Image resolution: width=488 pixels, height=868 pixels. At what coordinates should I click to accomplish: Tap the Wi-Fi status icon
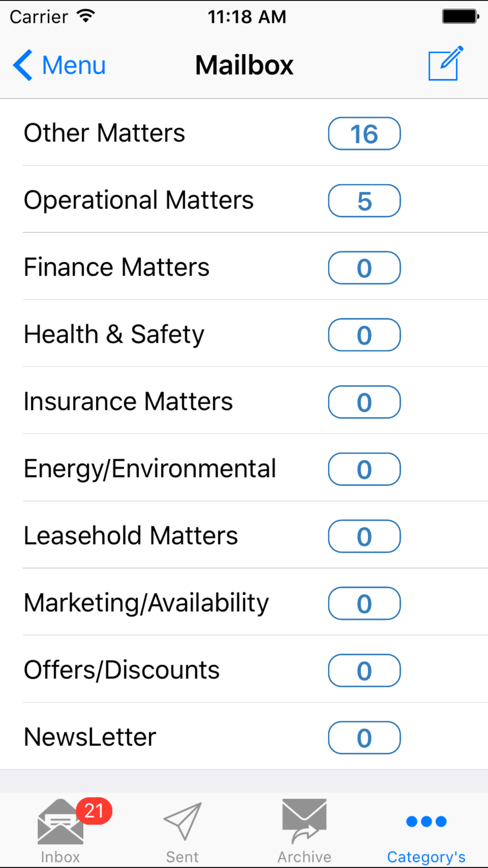click(86, 17)
